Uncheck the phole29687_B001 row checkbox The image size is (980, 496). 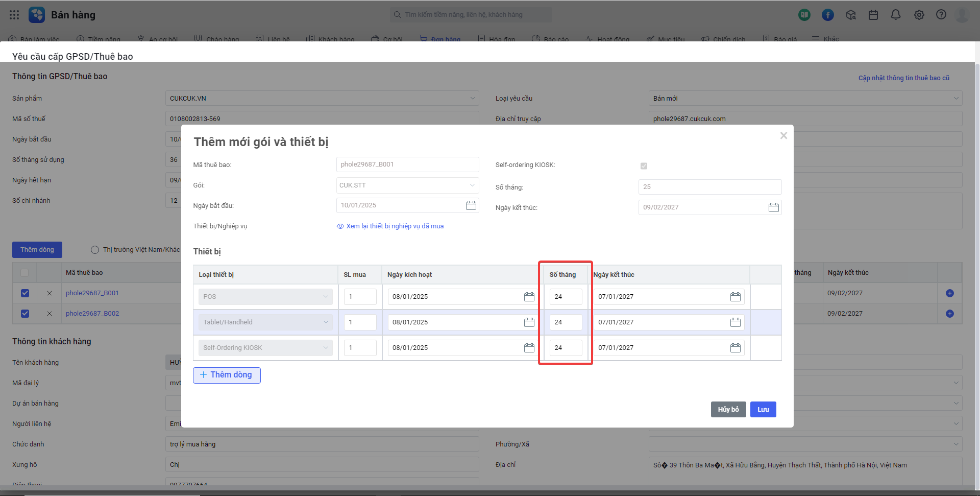tap(25, 293)
